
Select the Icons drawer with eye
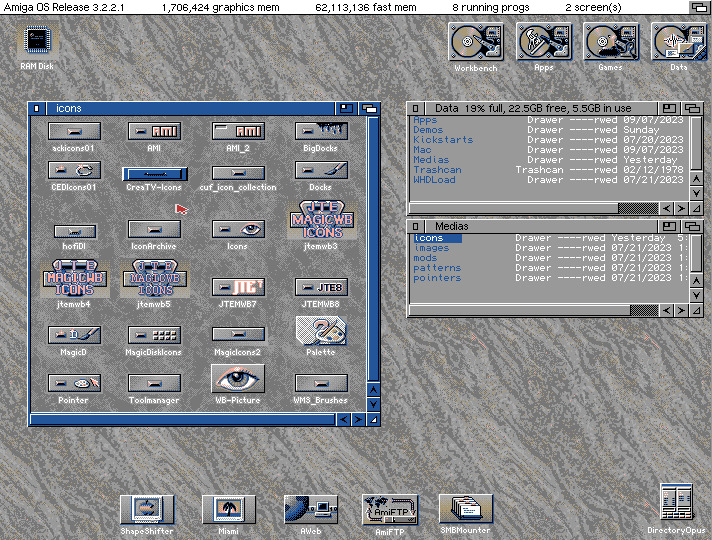pyautogui.click(x=238, y=230)
